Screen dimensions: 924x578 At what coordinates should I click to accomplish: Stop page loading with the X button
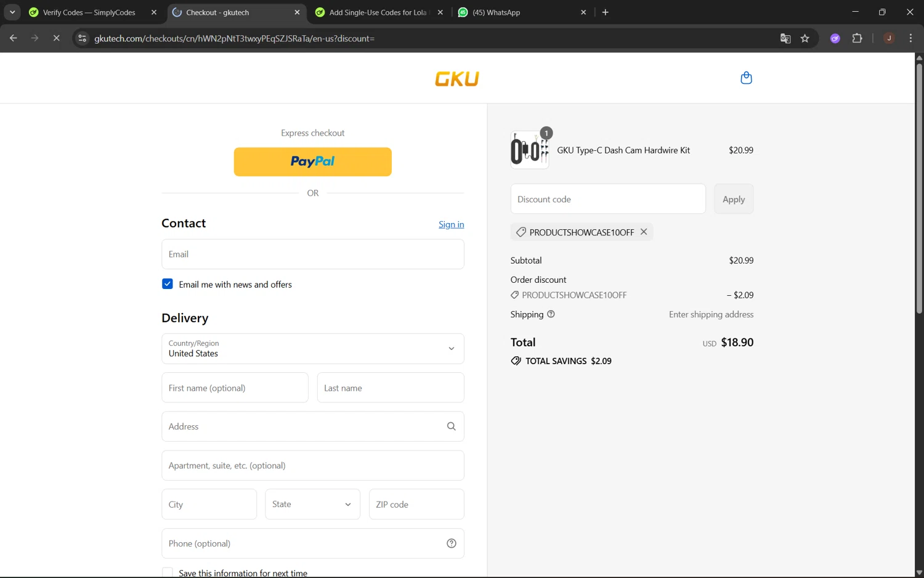click(x=56, y=38)
